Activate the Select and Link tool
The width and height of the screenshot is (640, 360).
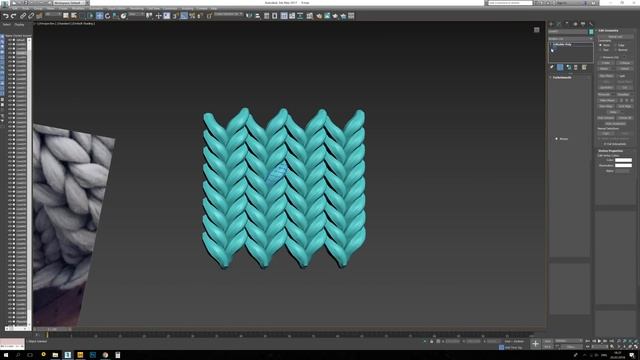click(23, 16)
